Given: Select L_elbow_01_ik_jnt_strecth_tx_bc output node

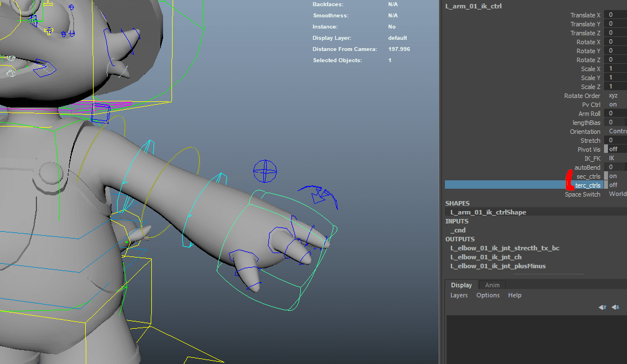Looking at the screenshot, I should pyautogui.click(x=505, y=248).
